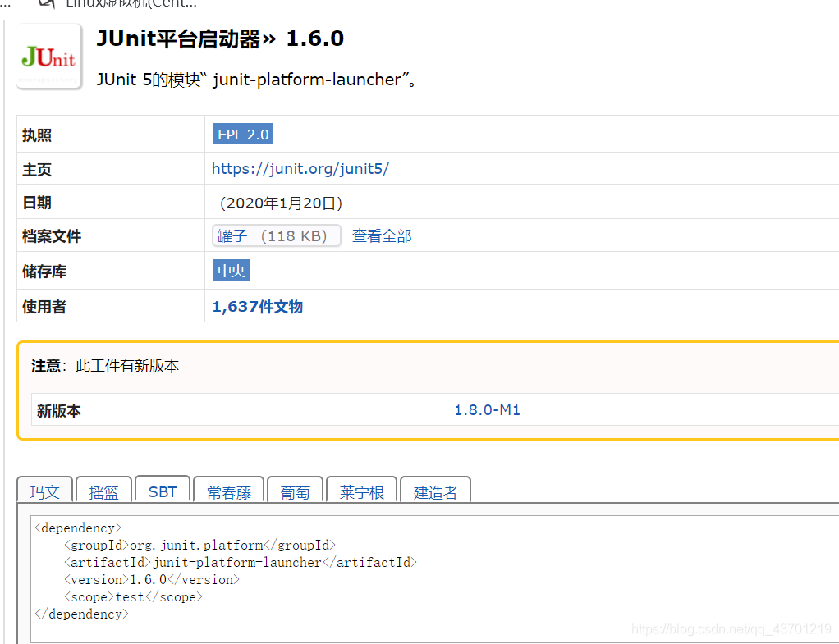This screenshot has height=644, width=839.
Task: Click the artifactId junit-platform-launcher line
Action: pyautogui.click(x=241, y=562)
